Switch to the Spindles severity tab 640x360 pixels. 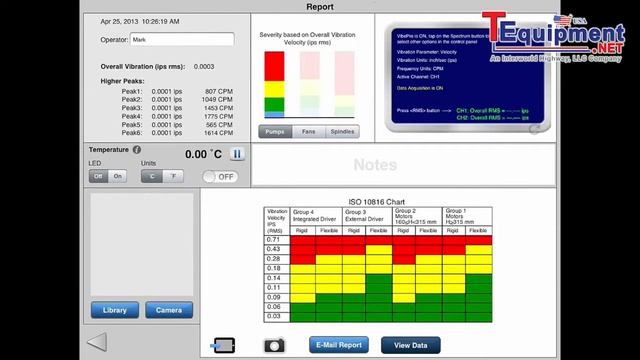pyautogui.click(x=342, y=131)
